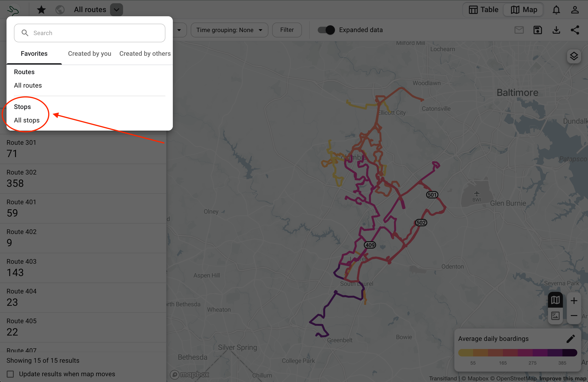588x382 pixels.
Task: Open the All routes dropdown chevron
Action: (117, 10)
